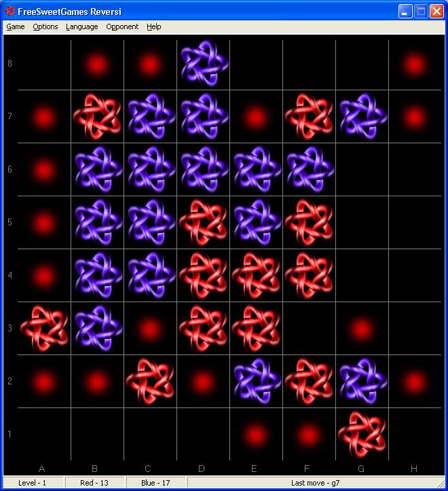Screen dimensions: 448x491
Task: Click the last-moved blue piece at G7
Action: point(362,116)
